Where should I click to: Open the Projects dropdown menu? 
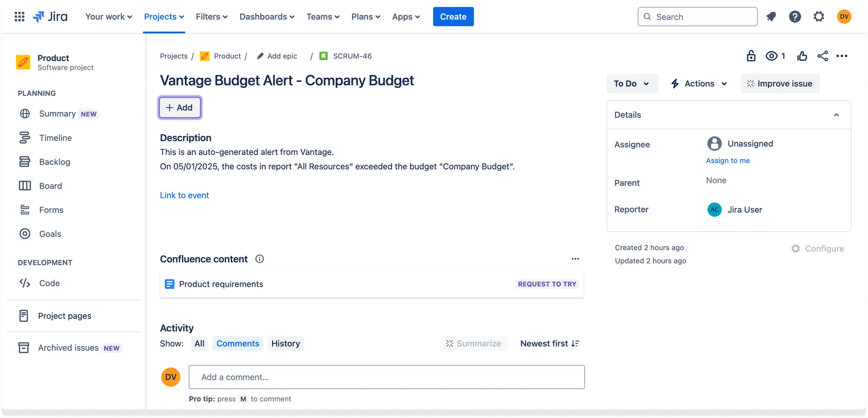164,17
